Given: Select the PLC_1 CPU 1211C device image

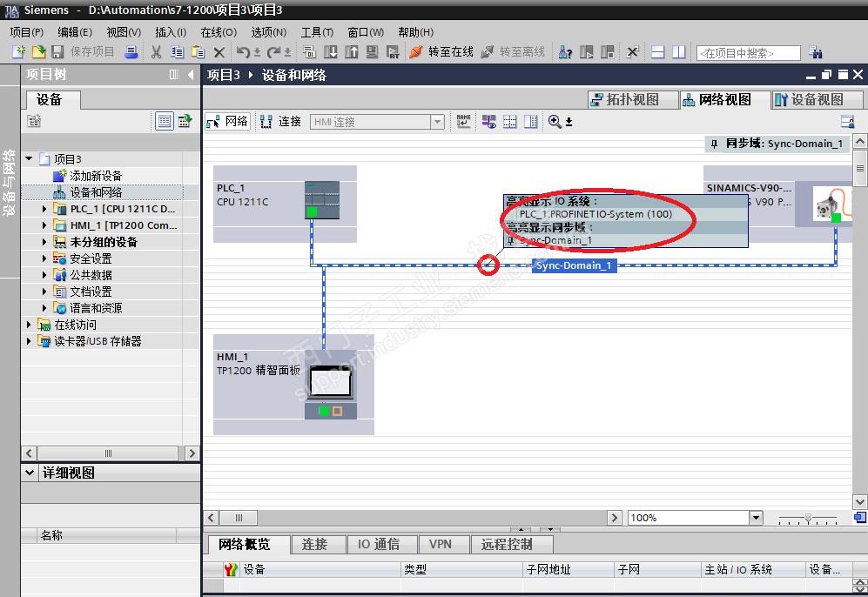Looking at the screenshot, I should click(322, 200).
